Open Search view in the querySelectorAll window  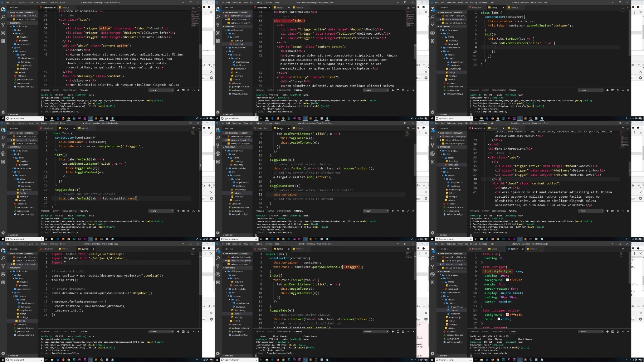pyautogui.click(x=218, y=258)
